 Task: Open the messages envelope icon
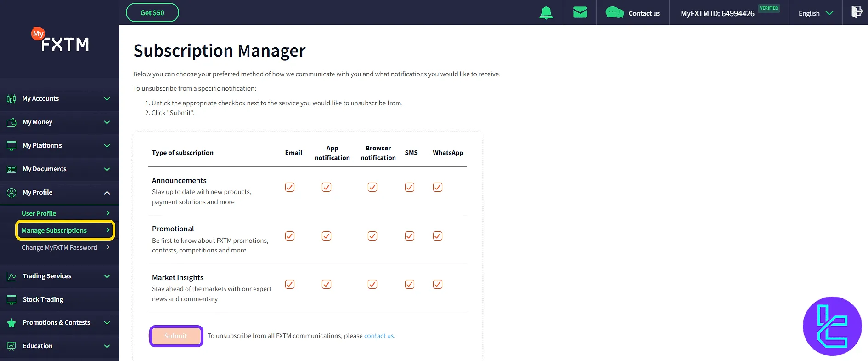coord(580,12)
